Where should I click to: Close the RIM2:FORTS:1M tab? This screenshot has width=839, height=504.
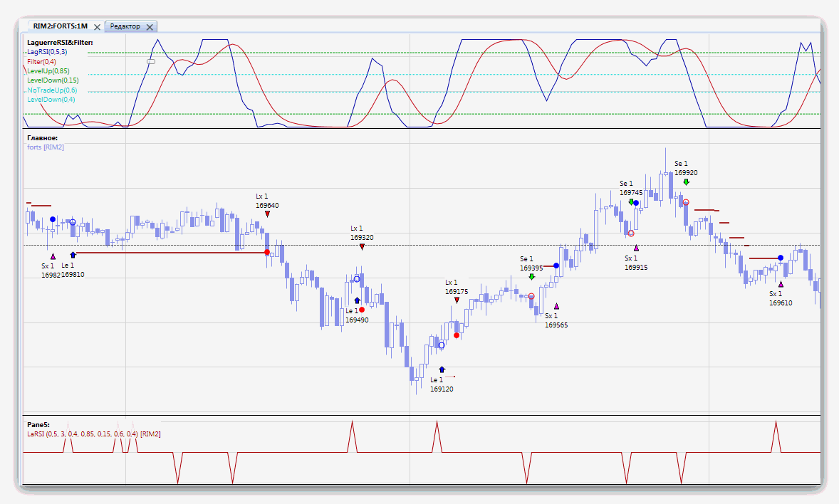tap(97, 27)
